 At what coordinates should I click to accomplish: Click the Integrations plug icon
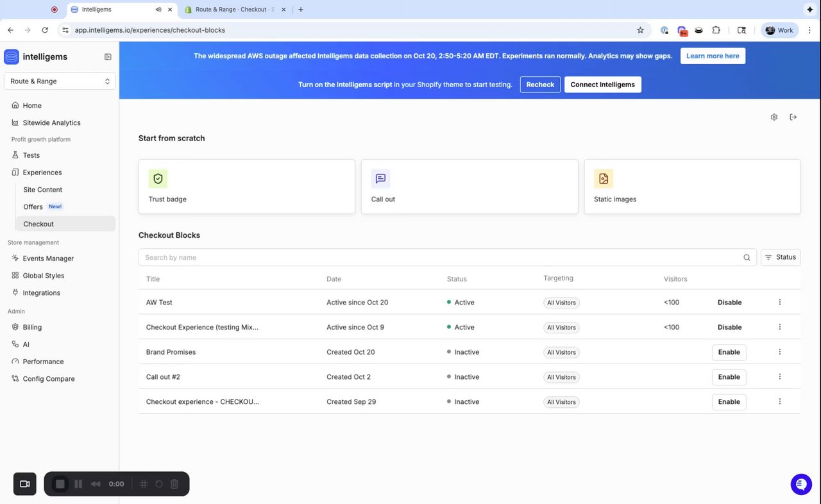(x=15, y=293)
